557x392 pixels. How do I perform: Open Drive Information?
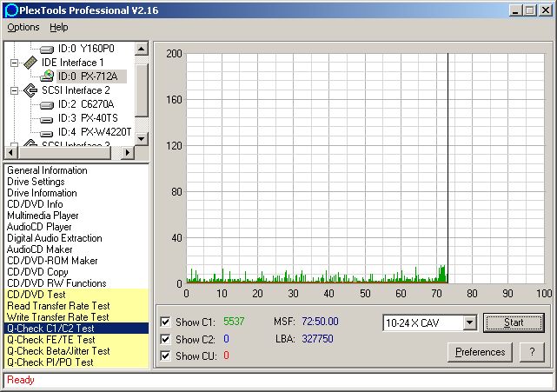(42, 193)
